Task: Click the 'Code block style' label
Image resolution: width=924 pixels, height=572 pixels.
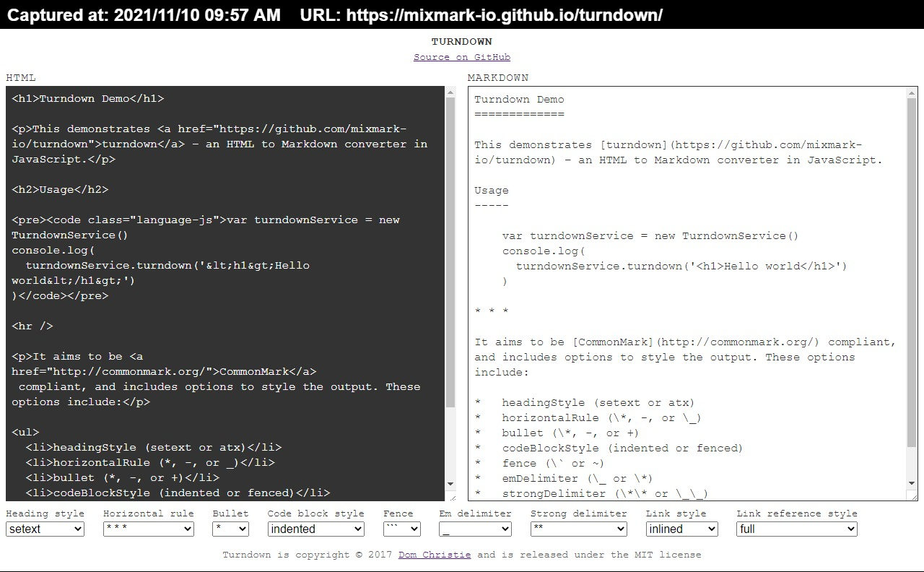Action: pyautogui.click(x=316, y=513)
